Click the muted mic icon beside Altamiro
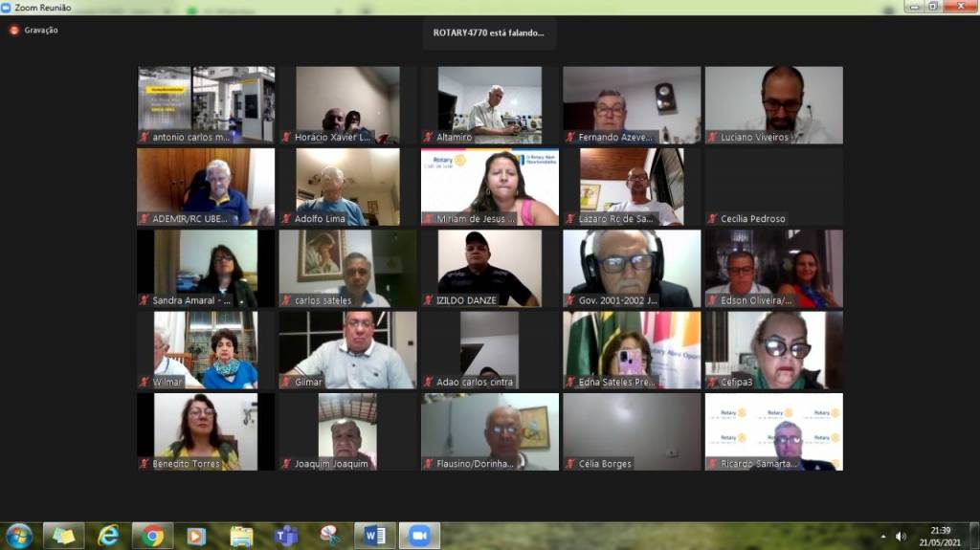The image size is (980, 550). [x=429, y=137]
